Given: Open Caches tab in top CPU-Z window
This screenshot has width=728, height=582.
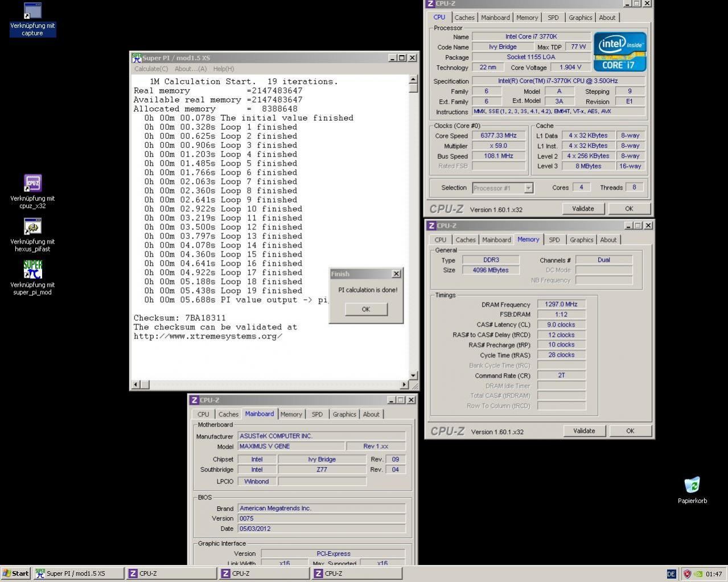Looking at the screenshot, I should [464, 18].
